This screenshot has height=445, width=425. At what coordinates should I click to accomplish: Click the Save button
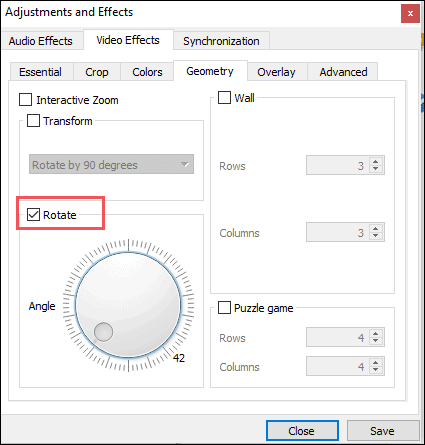pos(383,431)
